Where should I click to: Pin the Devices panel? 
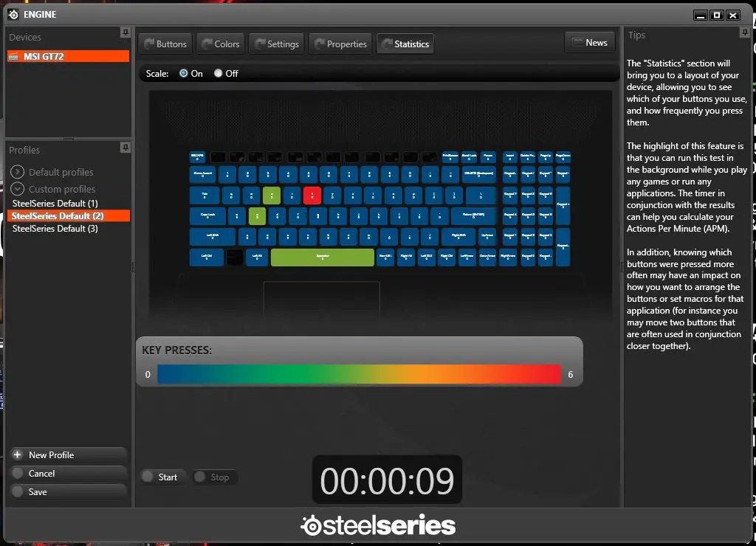click(126, 32)
